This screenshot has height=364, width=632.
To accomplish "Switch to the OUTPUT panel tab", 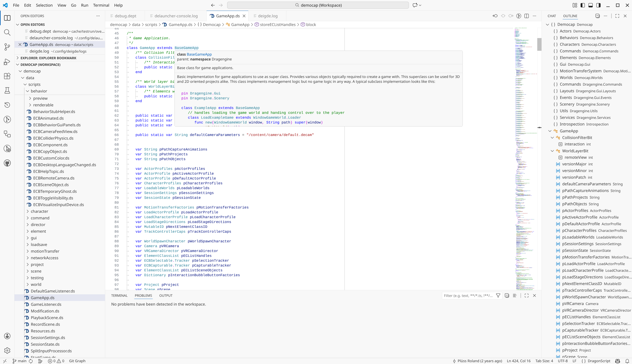I will (166, 296).
